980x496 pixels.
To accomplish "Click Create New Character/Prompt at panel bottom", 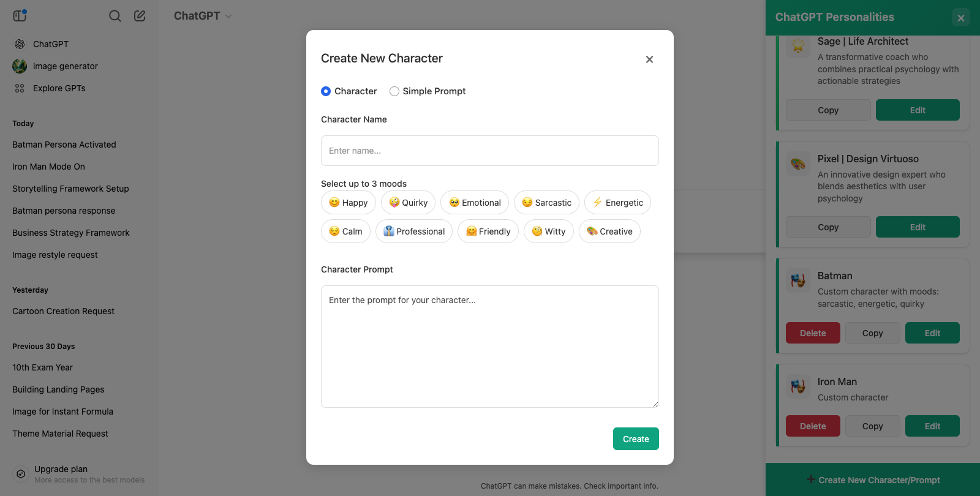I will [873, 480].
